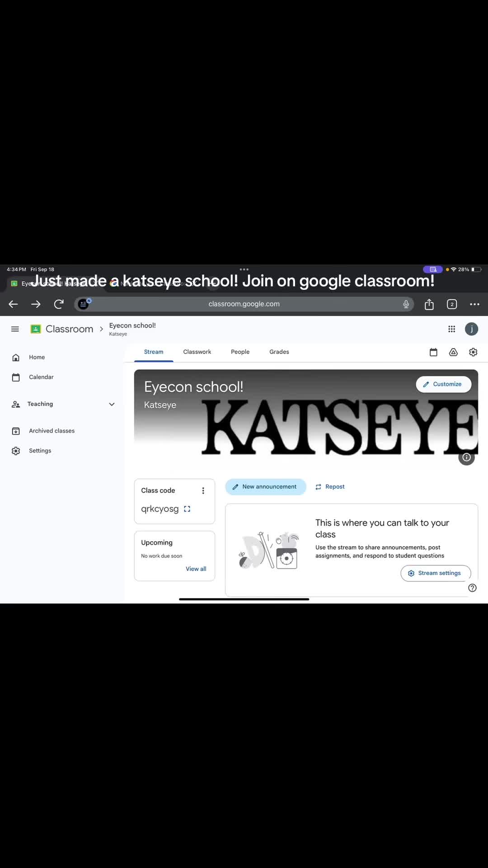Click the classroom.google.com address bar
The height and width of the screenshot is (868, 488).
pos(244,304)
